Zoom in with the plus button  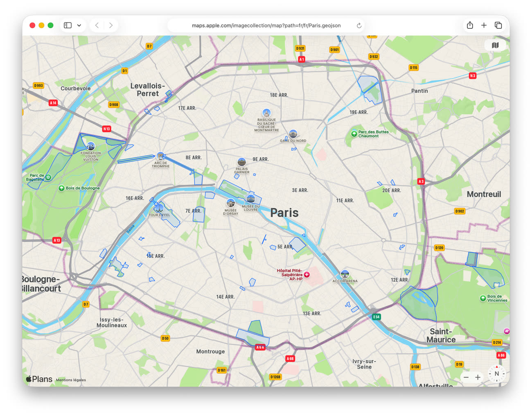point(478,377)
